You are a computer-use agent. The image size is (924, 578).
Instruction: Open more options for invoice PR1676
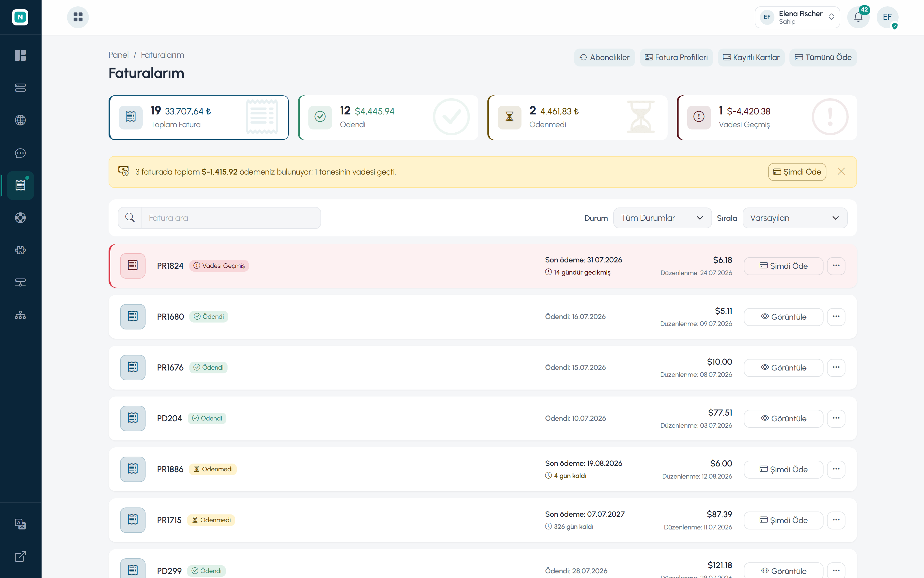coord(836,367)
